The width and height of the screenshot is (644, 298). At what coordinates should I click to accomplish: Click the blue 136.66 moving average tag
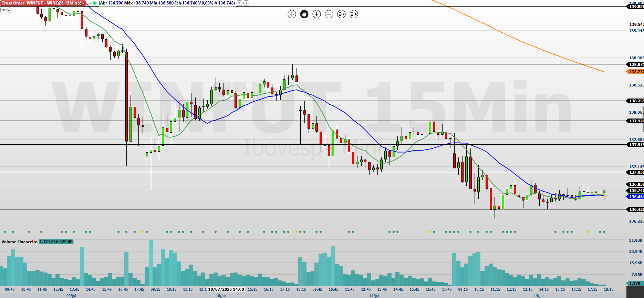point(635,197)
